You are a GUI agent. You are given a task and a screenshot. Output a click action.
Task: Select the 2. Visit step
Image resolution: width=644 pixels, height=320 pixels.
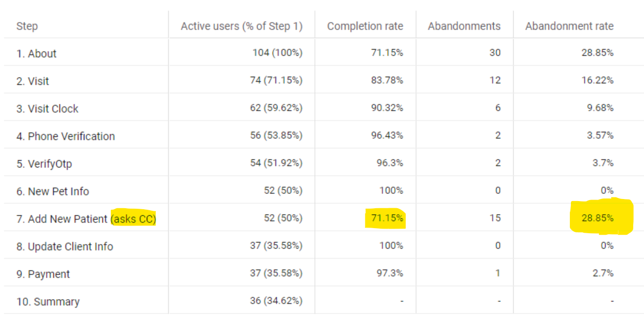pyautogui.click(x=33, y=81)
